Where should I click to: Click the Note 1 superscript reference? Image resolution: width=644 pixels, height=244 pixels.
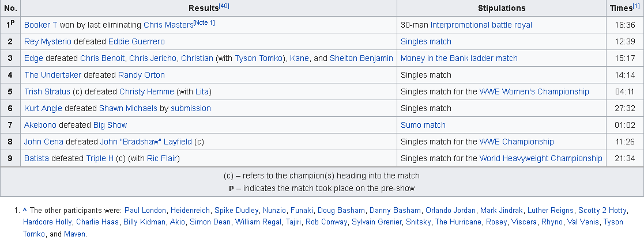[204, 22]
